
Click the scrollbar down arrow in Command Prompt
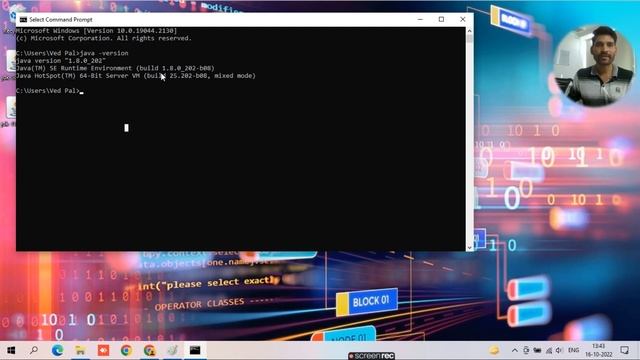469,247
